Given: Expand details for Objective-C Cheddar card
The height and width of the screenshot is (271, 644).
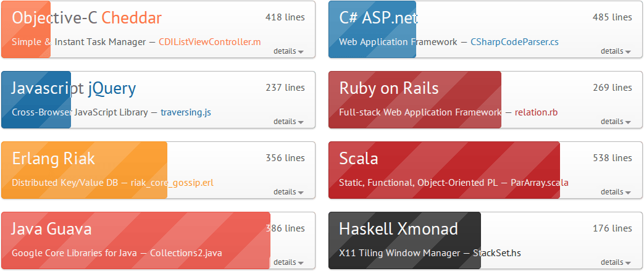Looking at the screenshot, I should [x=288, y=51].
